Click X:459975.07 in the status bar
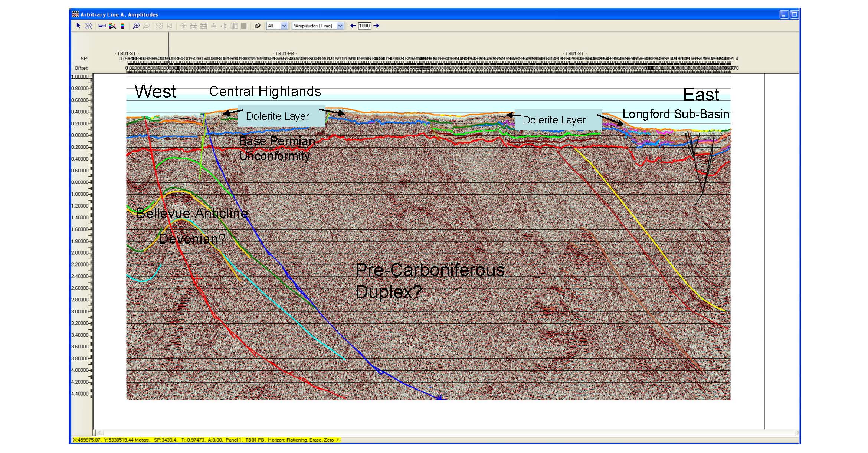Image resolution: width=868 pixels, height=453 pixels. pyautogui.click(x=86, y=440)
